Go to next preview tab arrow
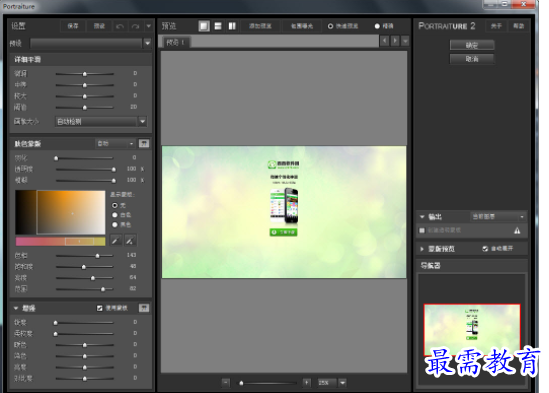The image size is (549, 393). [395, 41]
